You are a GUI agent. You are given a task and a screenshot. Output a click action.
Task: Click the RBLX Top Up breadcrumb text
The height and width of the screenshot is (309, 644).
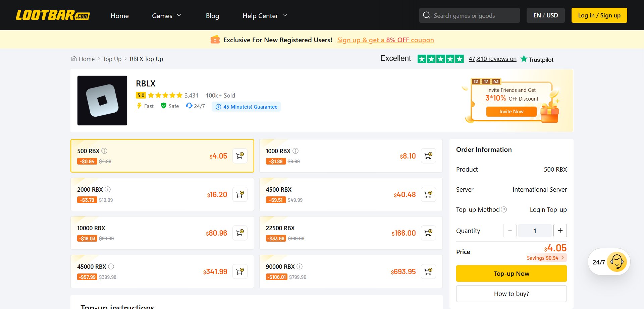pos(146,59)
